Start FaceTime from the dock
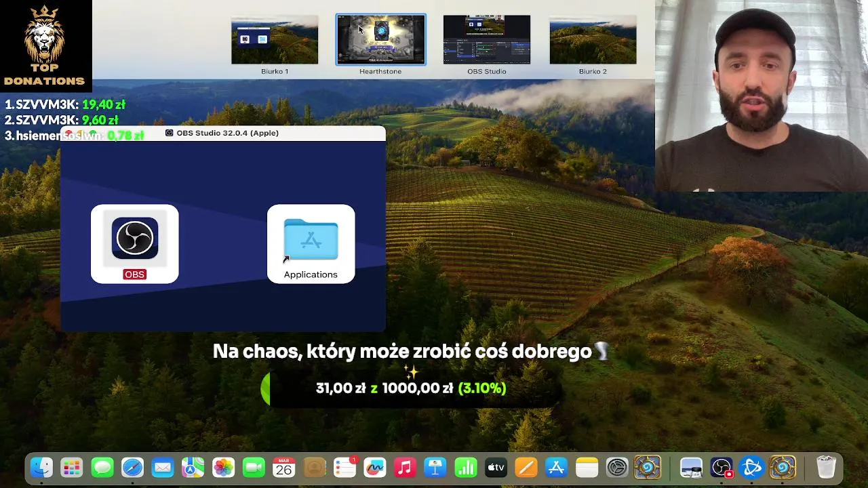The image size is (868, 488). 254,468
